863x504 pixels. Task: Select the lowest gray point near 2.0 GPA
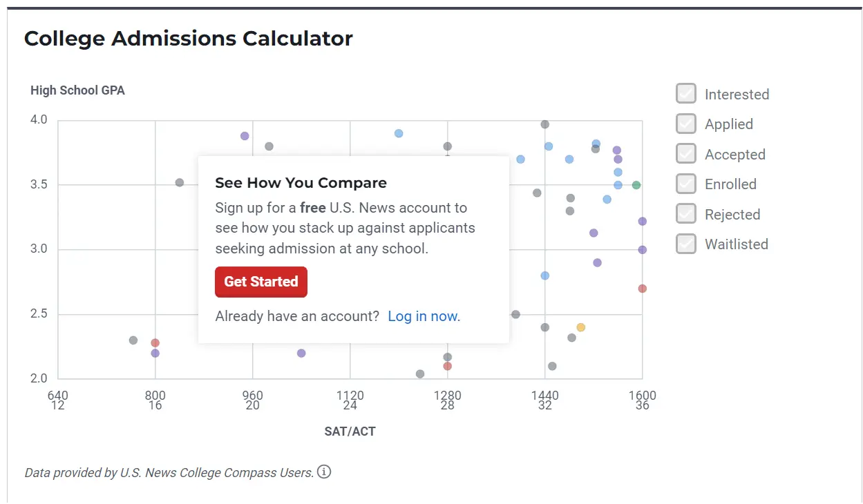pos(420,374)
